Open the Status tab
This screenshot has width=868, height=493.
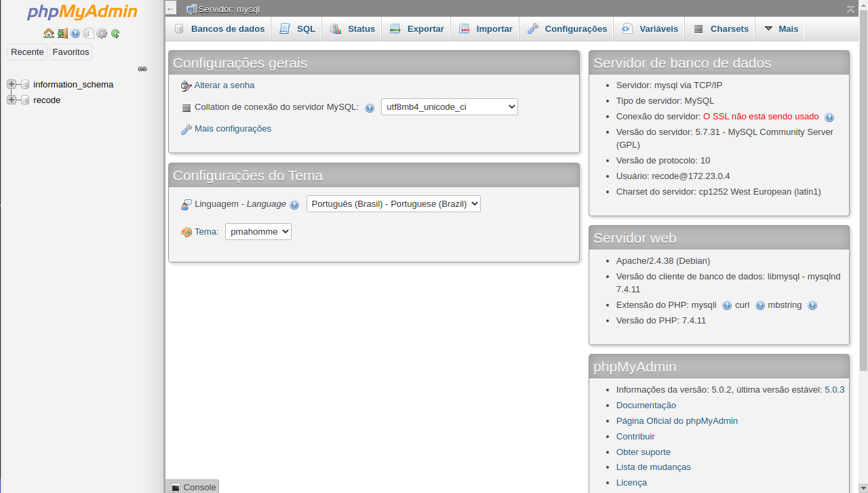tap(352, 29)
